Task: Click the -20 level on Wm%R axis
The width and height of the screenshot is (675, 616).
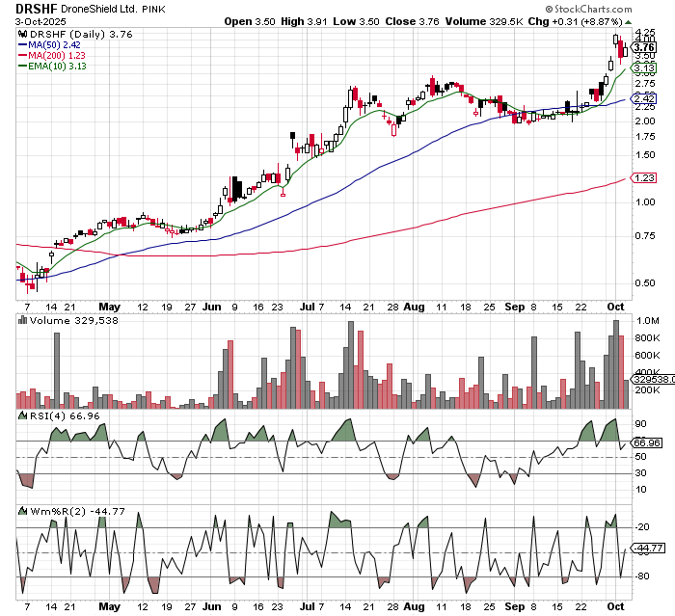Action: 642,527
